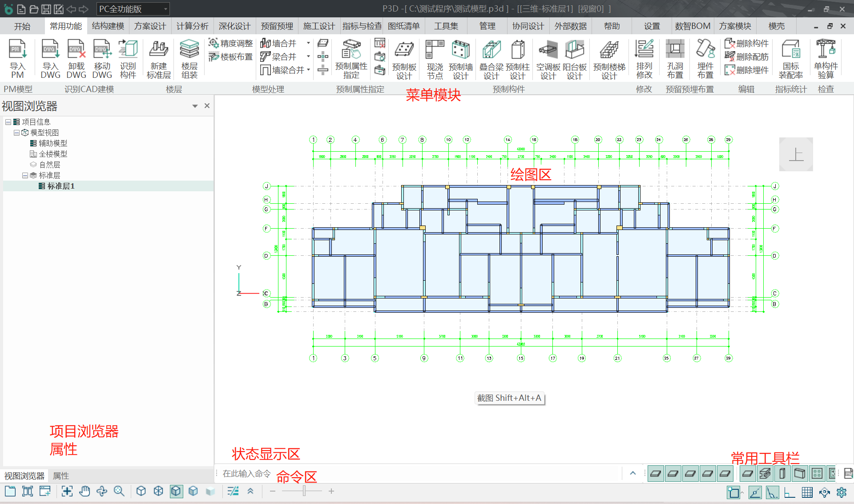Open the 单构件验算 check tool
The height and width of the screenshot is (504, 854).
pyautogui.click(x=826, y=58)
